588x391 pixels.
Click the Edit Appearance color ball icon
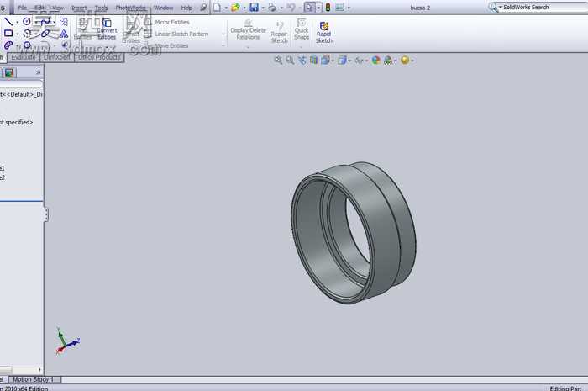[x=375, y=60]
